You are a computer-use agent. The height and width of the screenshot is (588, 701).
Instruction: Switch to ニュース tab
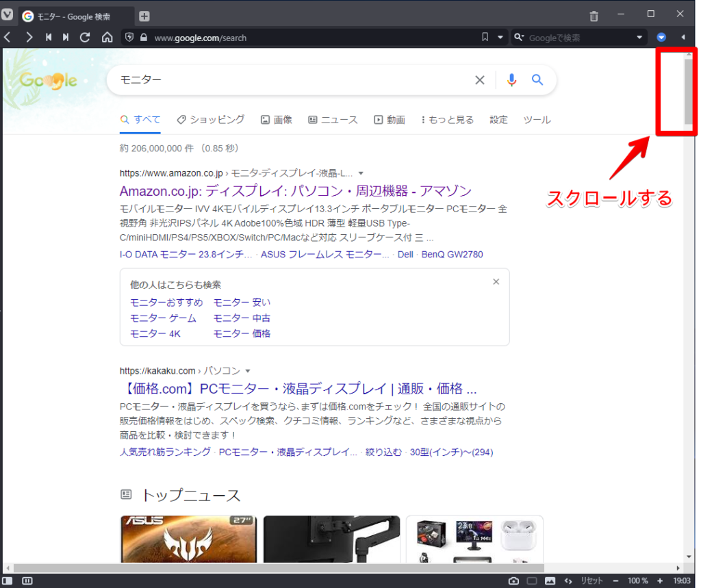pyautogui.click(x=333, y=119)
